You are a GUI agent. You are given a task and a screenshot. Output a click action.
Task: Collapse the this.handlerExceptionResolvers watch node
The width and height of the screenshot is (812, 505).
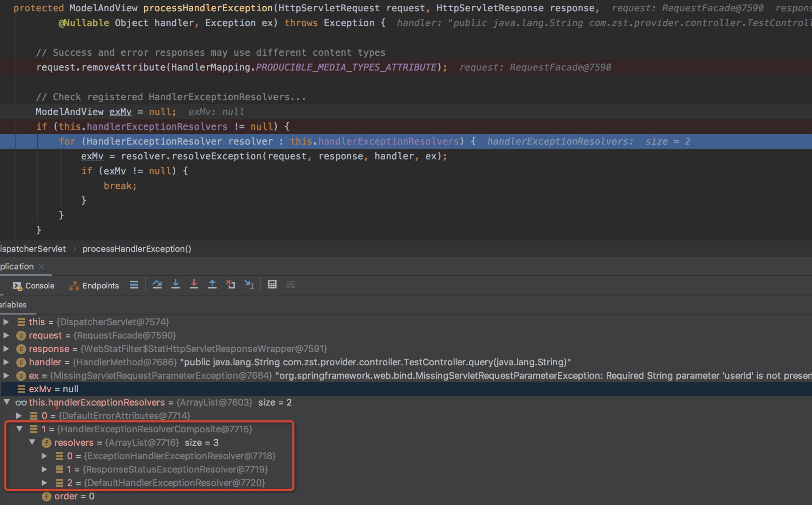(x=7, y=402)
